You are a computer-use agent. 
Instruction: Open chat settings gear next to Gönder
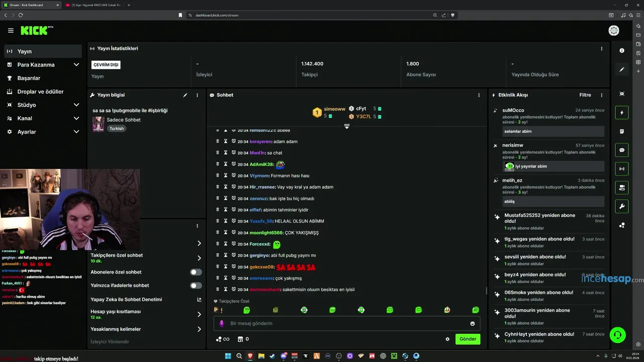pyautogui.click(x=447, y=339)
